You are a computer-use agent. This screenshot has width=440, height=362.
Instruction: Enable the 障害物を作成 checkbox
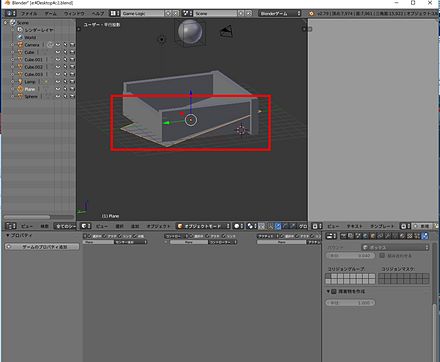[334, 292]
